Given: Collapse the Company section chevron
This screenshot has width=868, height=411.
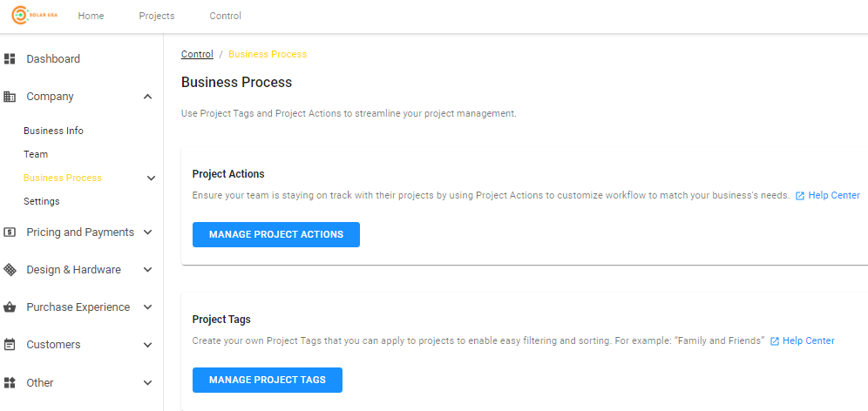Looking at the screenshot, I should [x=147, y=97].
